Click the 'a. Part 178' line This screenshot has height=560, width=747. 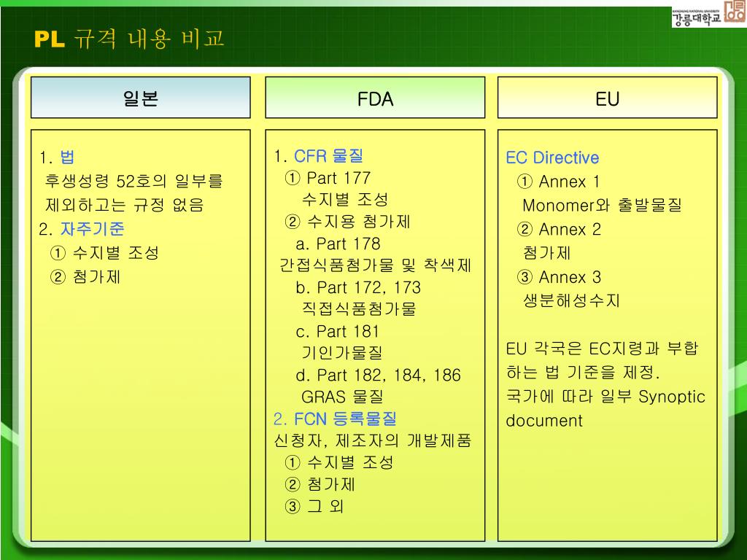point(338,244)
